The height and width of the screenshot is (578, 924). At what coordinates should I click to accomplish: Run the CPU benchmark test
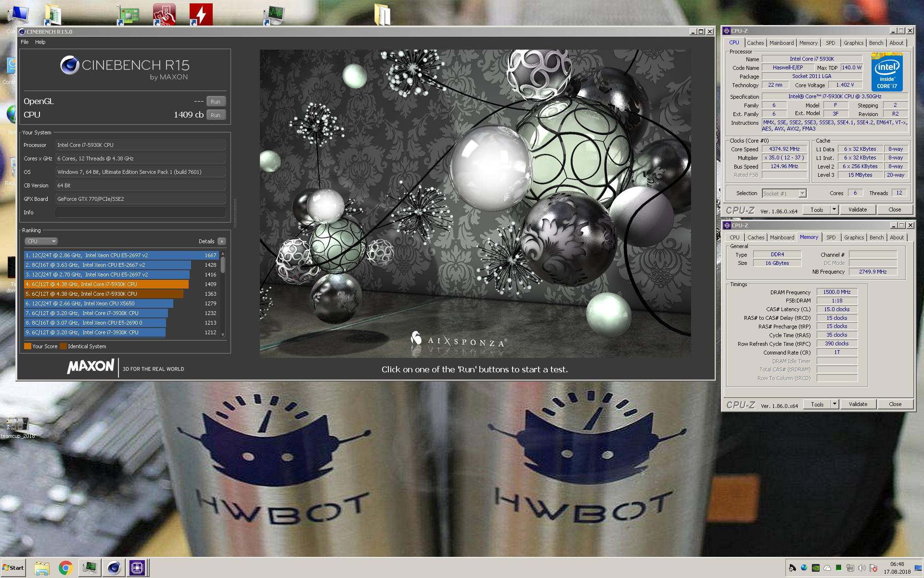point(216,115)
